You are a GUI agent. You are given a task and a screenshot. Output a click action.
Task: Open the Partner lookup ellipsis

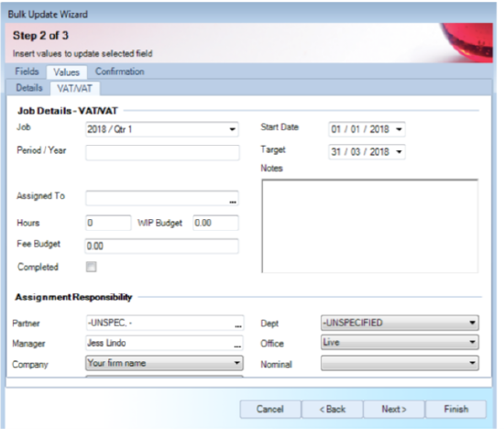click(238, 325)
